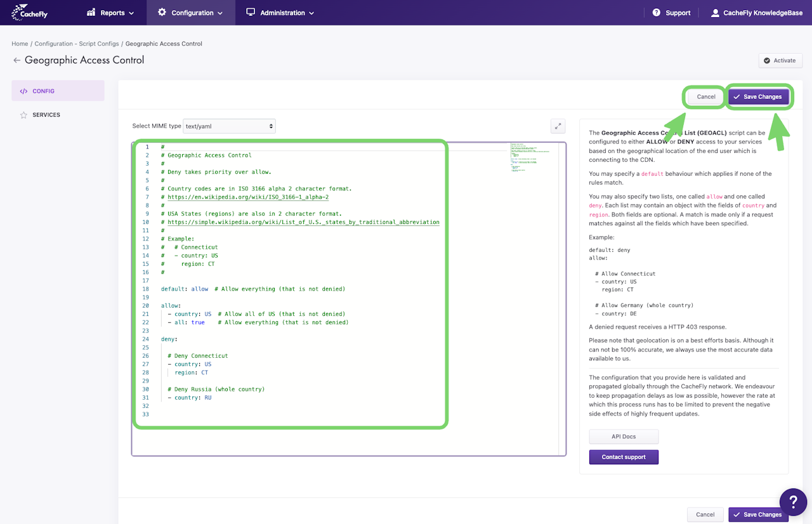Click the Activate button
The width and height of the screenshot is (812, 524).
point(780,61)
